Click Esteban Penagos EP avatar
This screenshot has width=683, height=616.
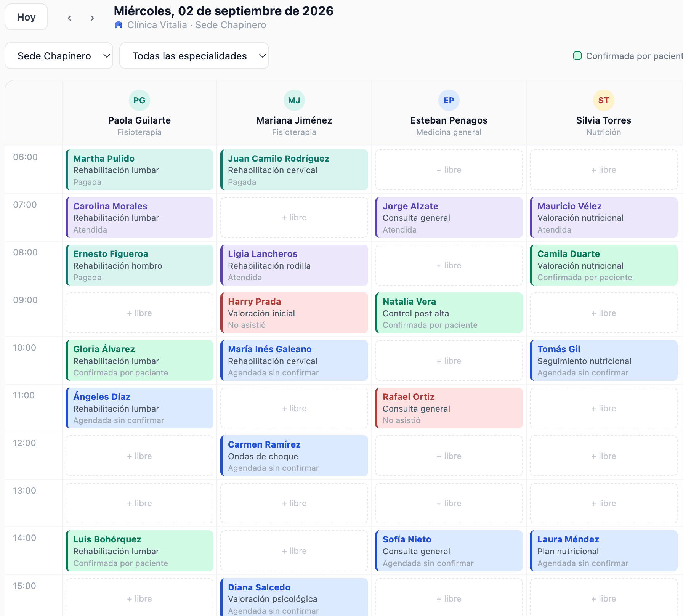(x=449, y=100)
